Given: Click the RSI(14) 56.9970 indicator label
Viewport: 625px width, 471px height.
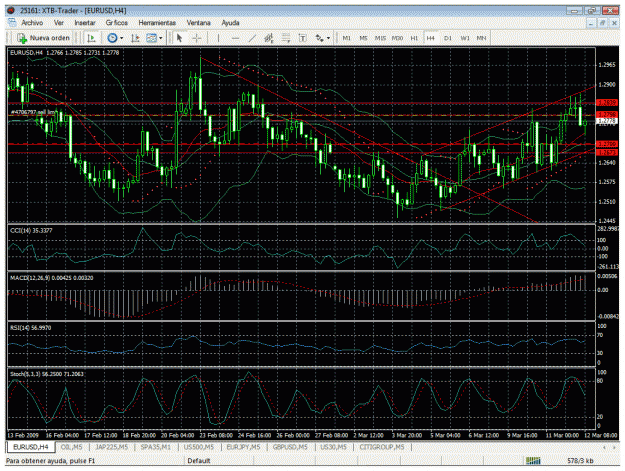Looking at the screenshot, I should pos(30,328).
